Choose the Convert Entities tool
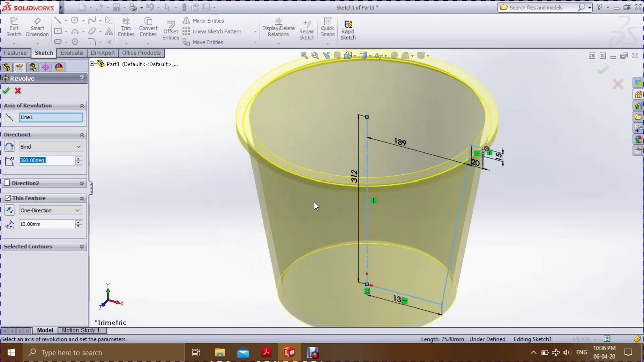 148,27
